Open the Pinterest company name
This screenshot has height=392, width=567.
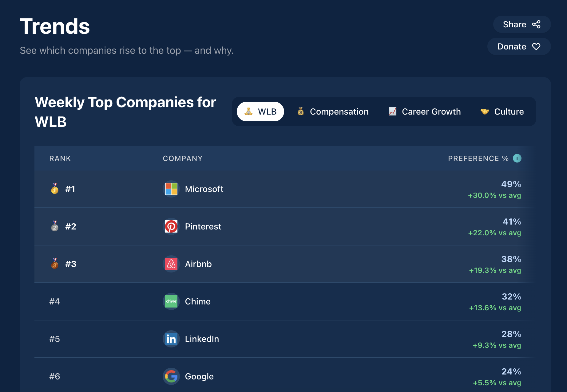(203, 226)
